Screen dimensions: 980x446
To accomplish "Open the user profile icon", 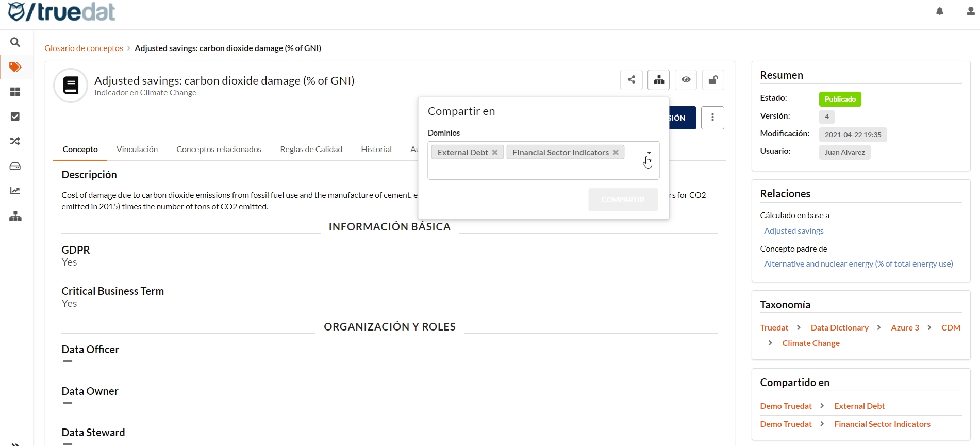I will pos(970,11).
